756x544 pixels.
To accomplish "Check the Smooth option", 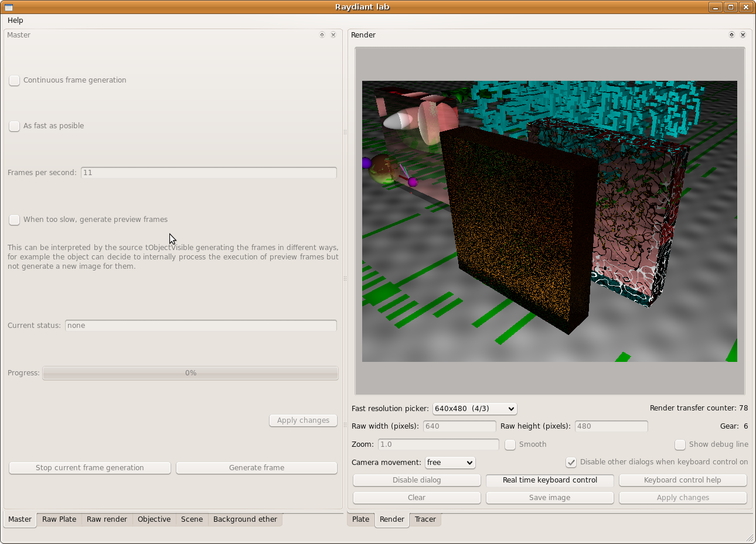I will 510,445.
